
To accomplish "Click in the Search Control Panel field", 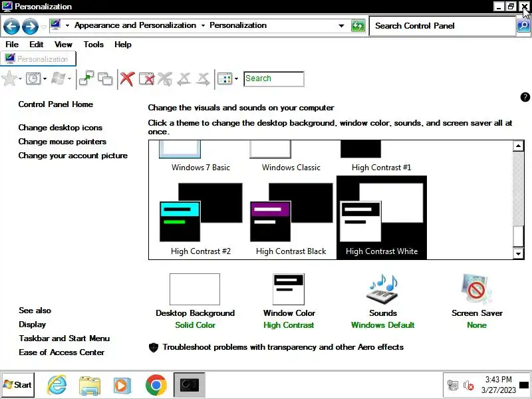I will pyautogui.click(x=442, y=26).
